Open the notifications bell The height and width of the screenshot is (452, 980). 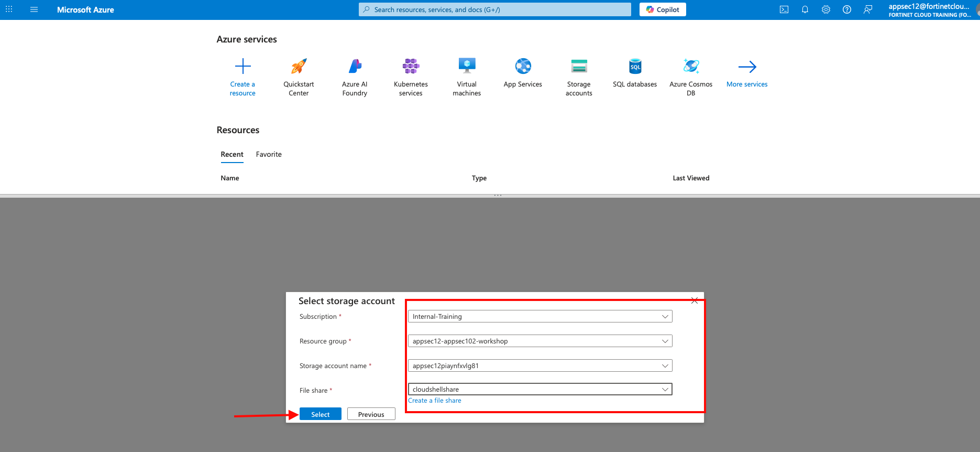coord(805,9)
